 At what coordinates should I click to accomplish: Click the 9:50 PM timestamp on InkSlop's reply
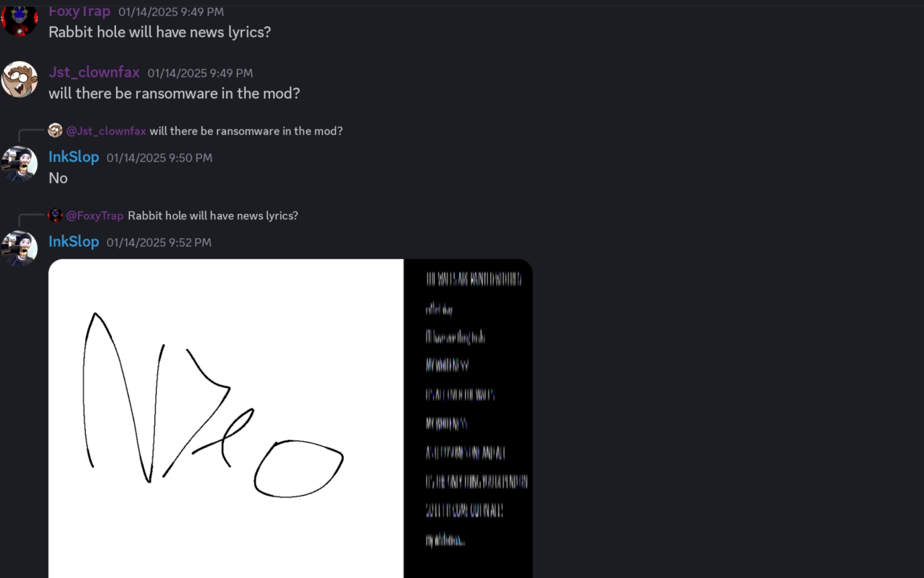coord(159,158)
